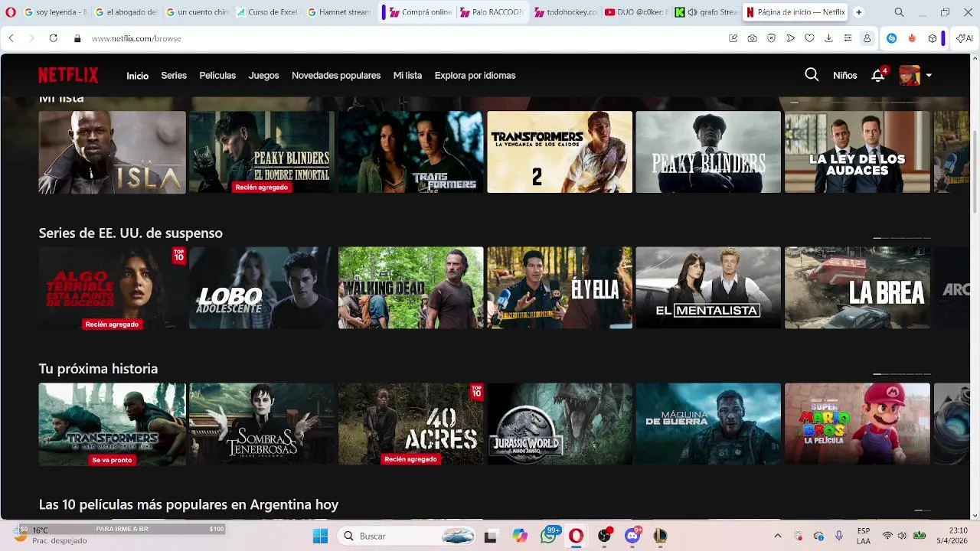Open Netflix search magnifier icon
Image resolution: width=980 pixels, height=551 pixels.
(812, 75)
